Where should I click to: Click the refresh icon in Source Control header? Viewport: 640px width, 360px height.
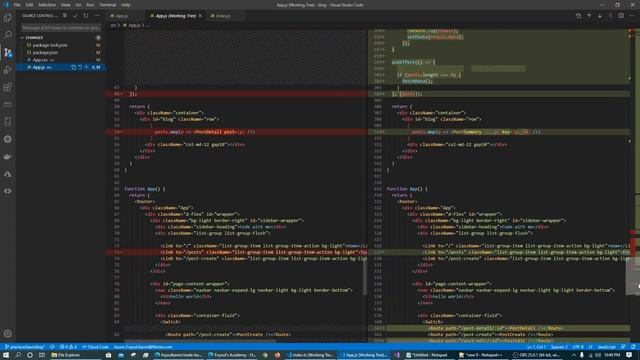[86, 16]
